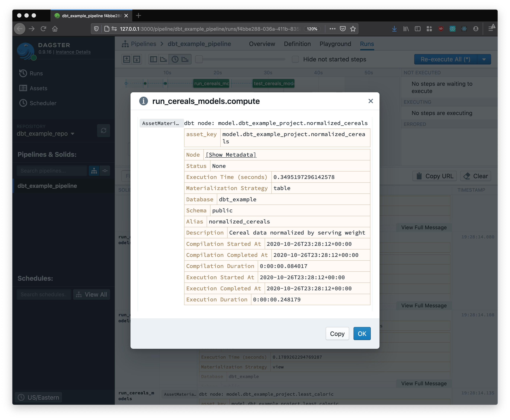Open the Firefox account icon
510x420 pixels.
click(476, 29)
